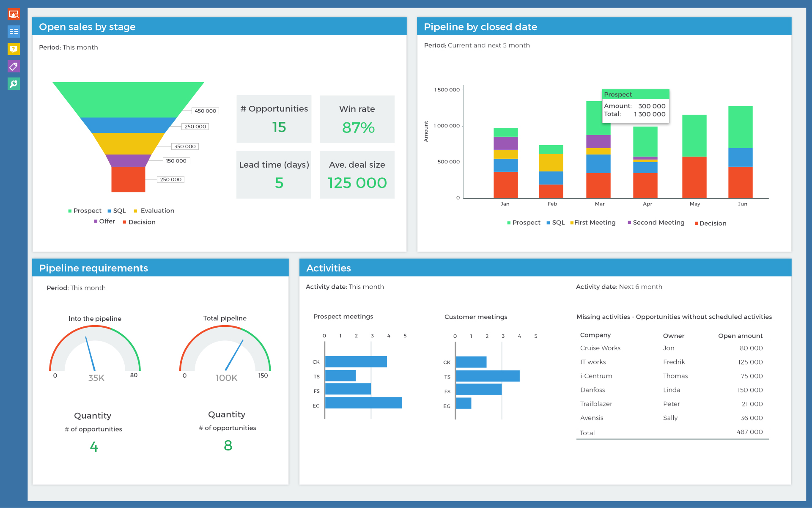Click the Win rate 87% KPI tile
This screenshot has width=812, height=508.
tap(357, 119)
